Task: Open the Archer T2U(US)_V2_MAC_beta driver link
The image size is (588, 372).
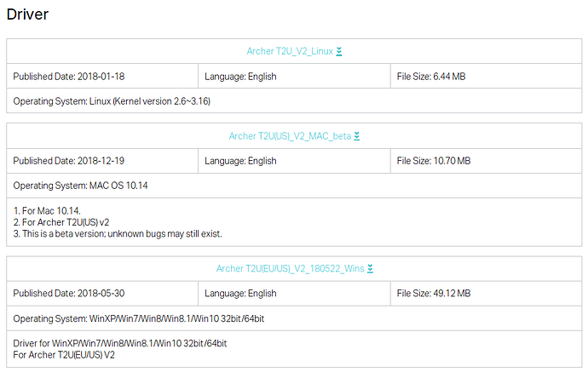Action: 289,136
